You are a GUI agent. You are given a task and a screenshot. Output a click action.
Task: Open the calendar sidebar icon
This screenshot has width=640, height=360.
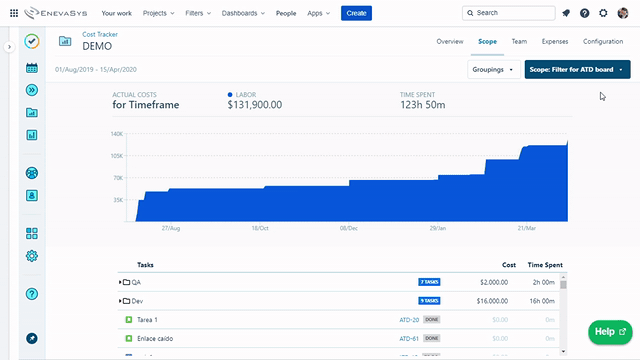32,68
